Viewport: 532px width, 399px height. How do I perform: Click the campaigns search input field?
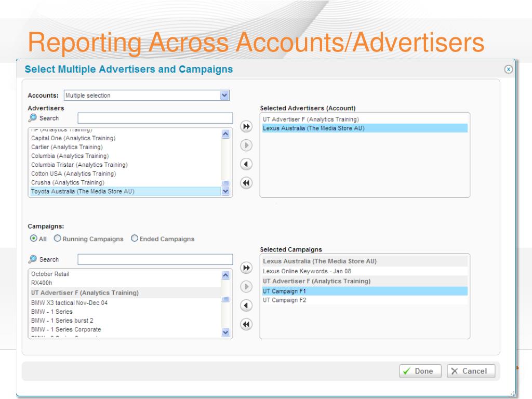(x=155, y=260)
